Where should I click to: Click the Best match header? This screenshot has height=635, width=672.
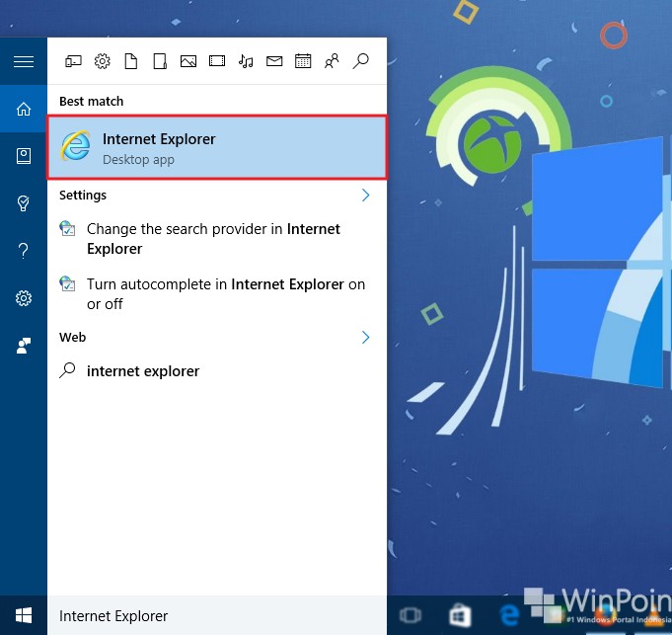click(92, 101)
